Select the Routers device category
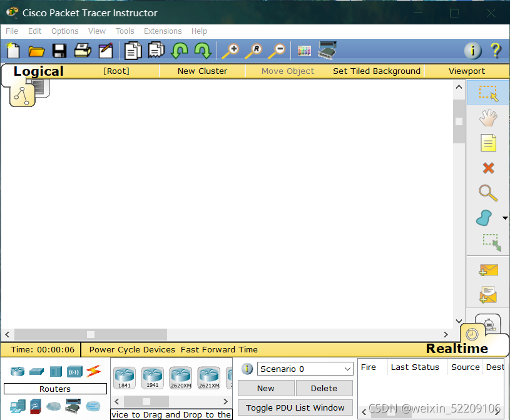Screen dimensions: 510x420 (x=18, y=371)
